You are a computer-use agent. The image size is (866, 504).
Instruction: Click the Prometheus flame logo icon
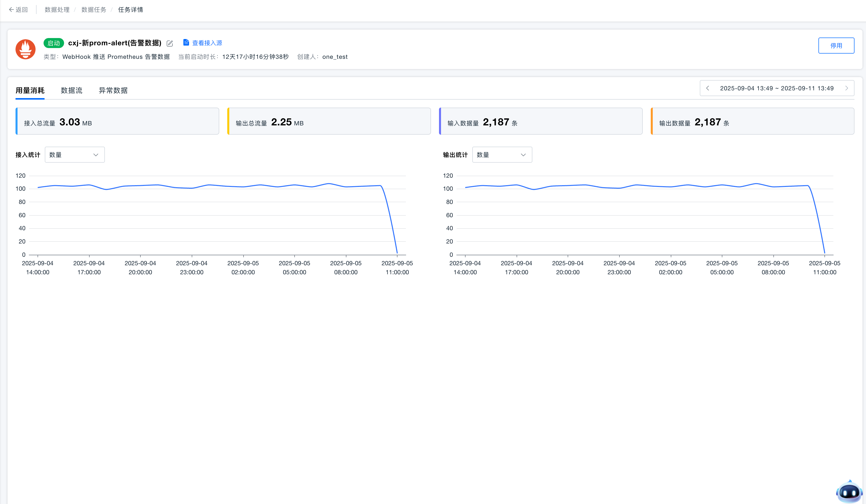tap(26, 49)
